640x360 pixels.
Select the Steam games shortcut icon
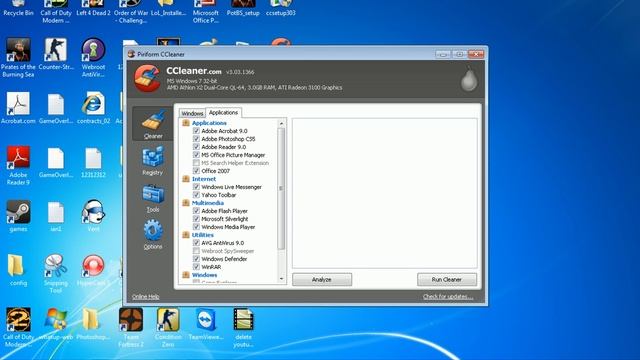[18, 216]
